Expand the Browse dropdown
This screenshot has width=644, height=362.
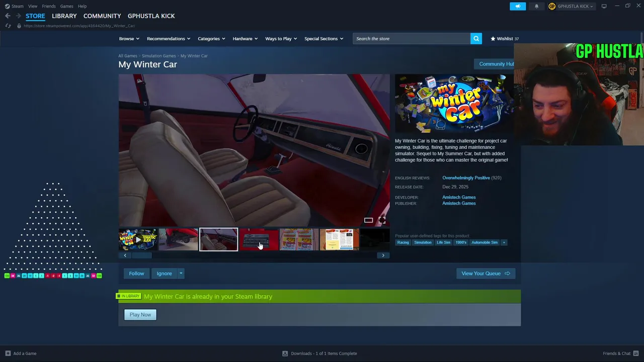(x=129, y=39)
